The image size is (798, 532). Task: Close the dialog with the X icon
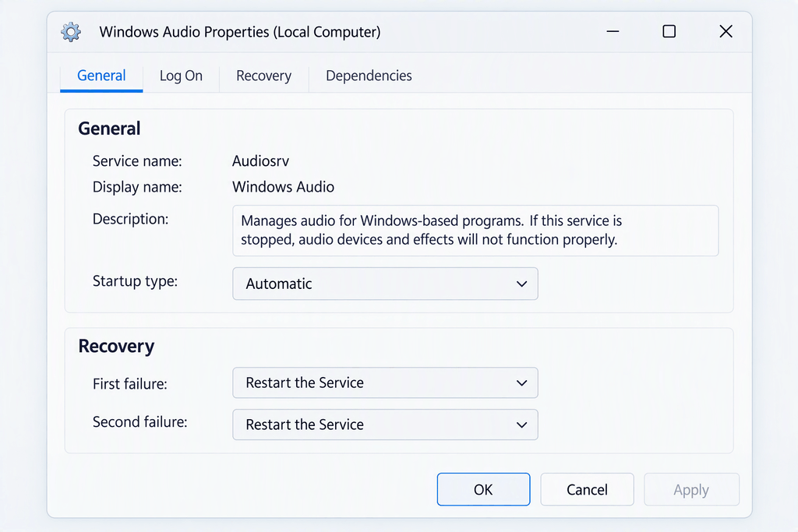click(x=726, y=31)
